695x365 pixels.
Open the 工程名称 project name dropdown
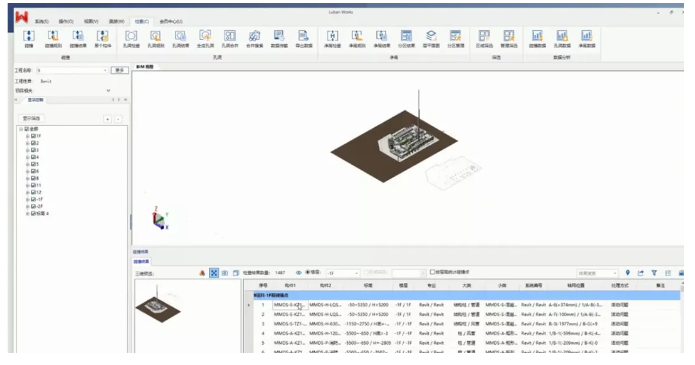click(72, 70)
